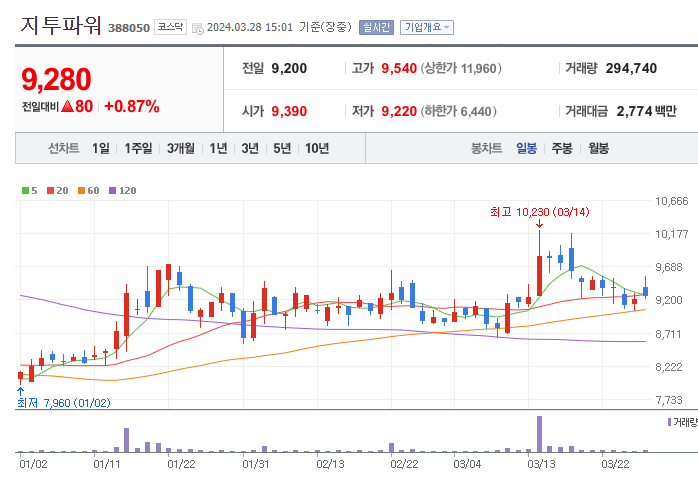This screenshot has height=482, width=698.
Task: Click the 실시간 realtime badge
Action: 376,27
